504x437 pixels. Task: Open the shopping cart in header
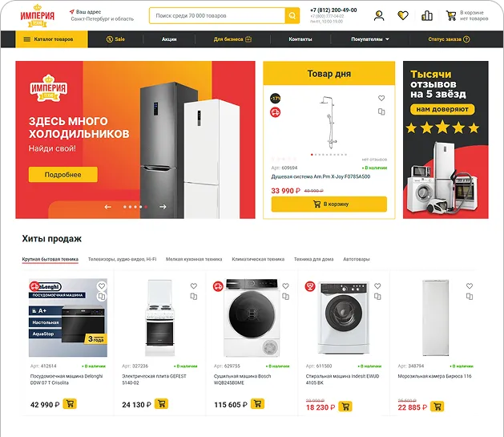point(451,15)
